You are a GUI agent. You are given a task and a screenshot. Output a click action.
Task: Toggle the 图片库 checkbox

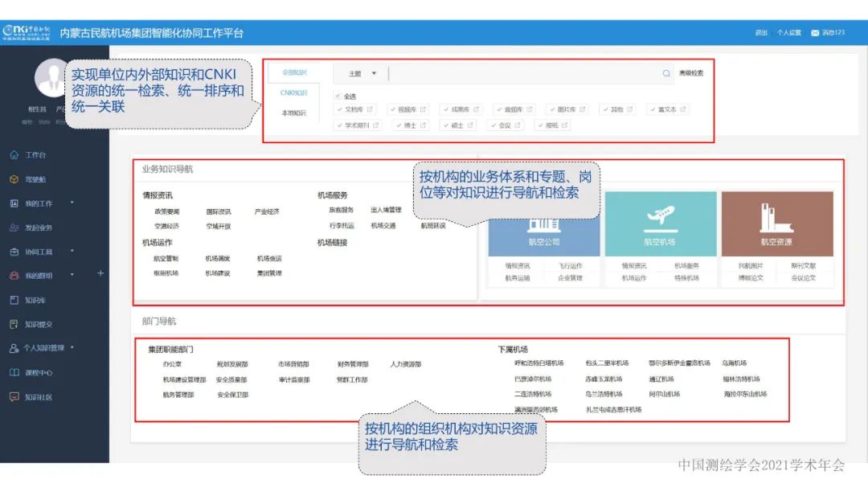click(551, 109)
